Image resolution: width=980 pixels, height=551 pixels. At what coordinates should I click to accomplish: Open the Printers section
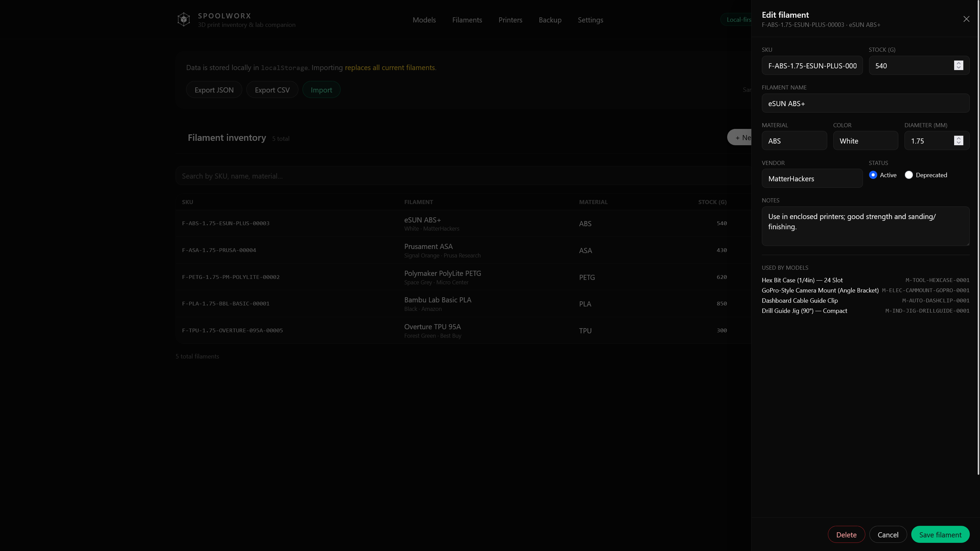pyautogui.click(x=510, y=20)
